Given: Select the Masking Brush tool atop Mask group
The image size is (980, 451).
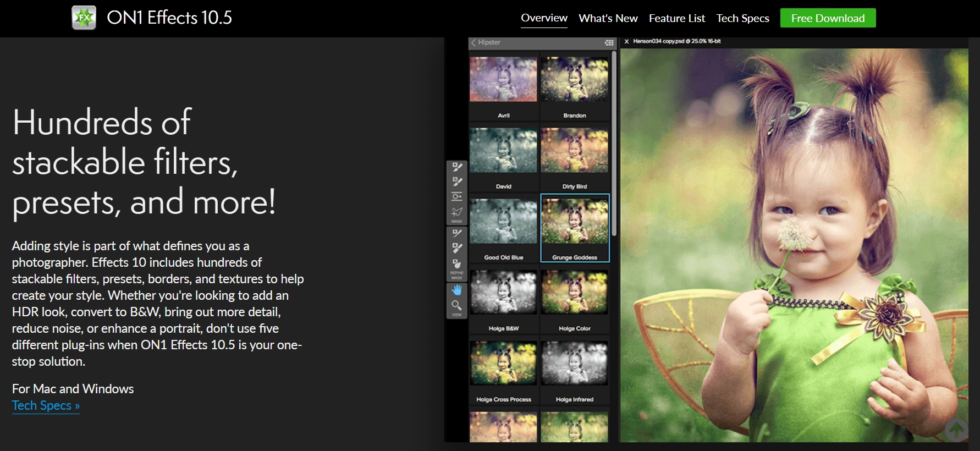Looking at the screenshot, I should [457, 167].
